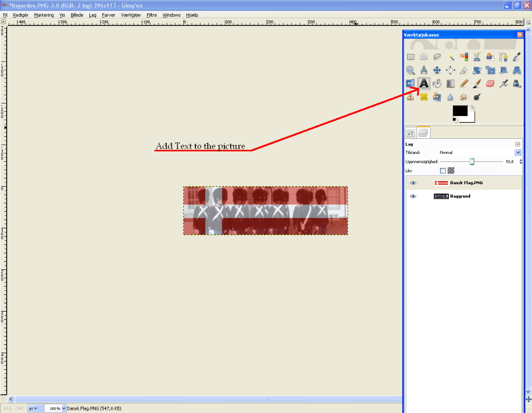532x413 pixels.
Task: Open the Filtre menu
Action: 152,15
